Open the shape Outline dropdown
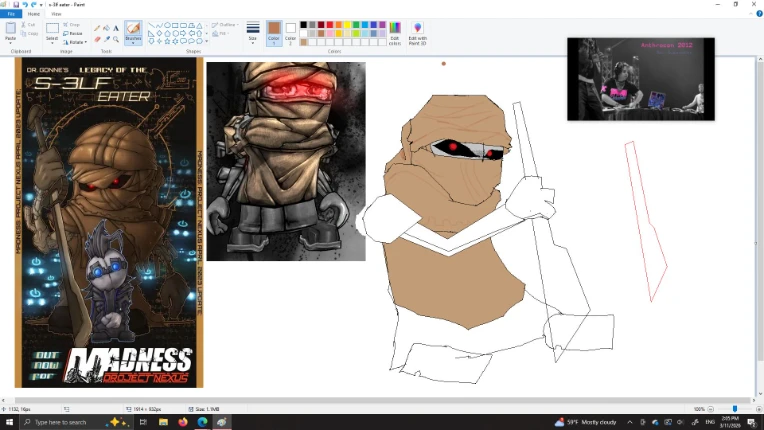This screenshot has width=764, height=430. point(225,25)
